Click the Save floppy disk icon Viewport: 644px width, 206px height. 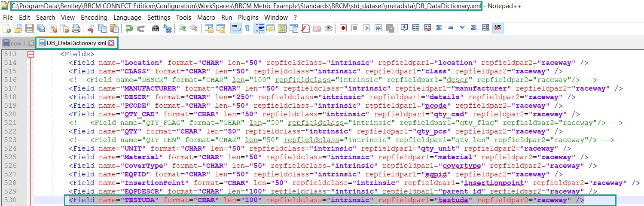(30, 28)
